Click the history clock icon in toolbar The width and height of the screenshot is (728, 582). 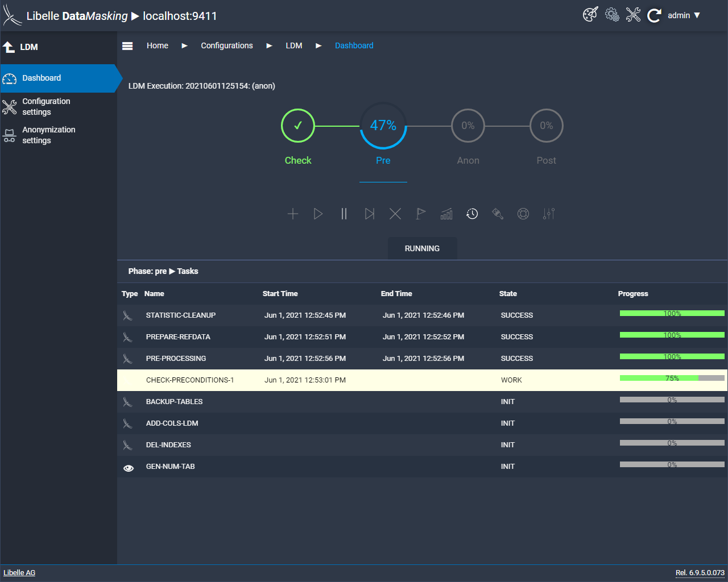tap(472, 214)
